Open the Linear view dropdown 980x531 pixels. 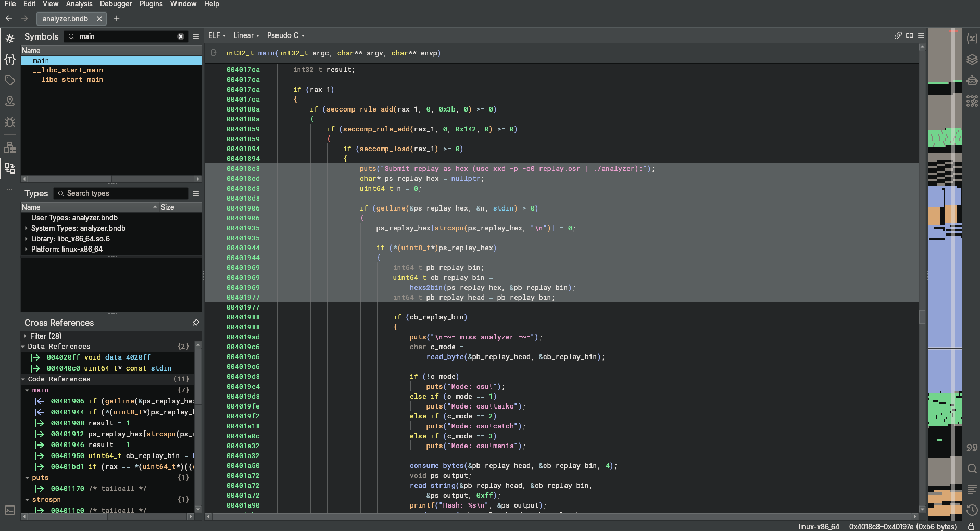click(246, 35)
